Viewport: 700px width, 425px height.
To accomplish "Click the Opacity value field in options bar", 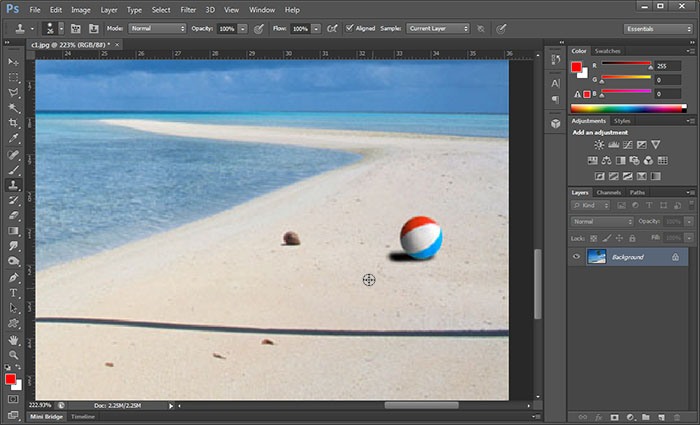I will pos(225,28).
